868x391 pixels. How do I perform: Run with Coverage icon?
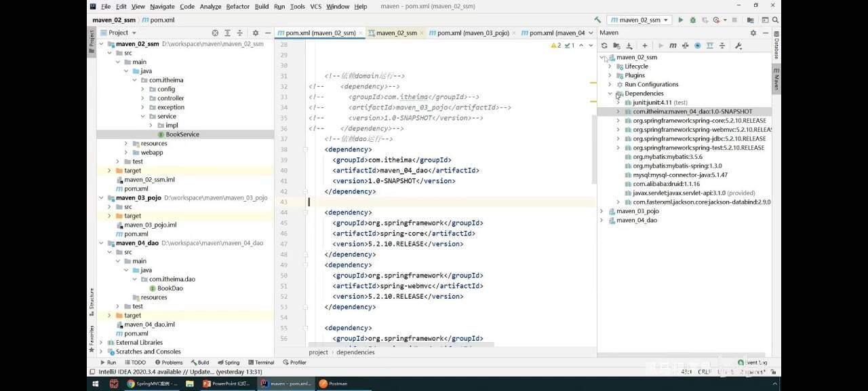tap(705, 20)
